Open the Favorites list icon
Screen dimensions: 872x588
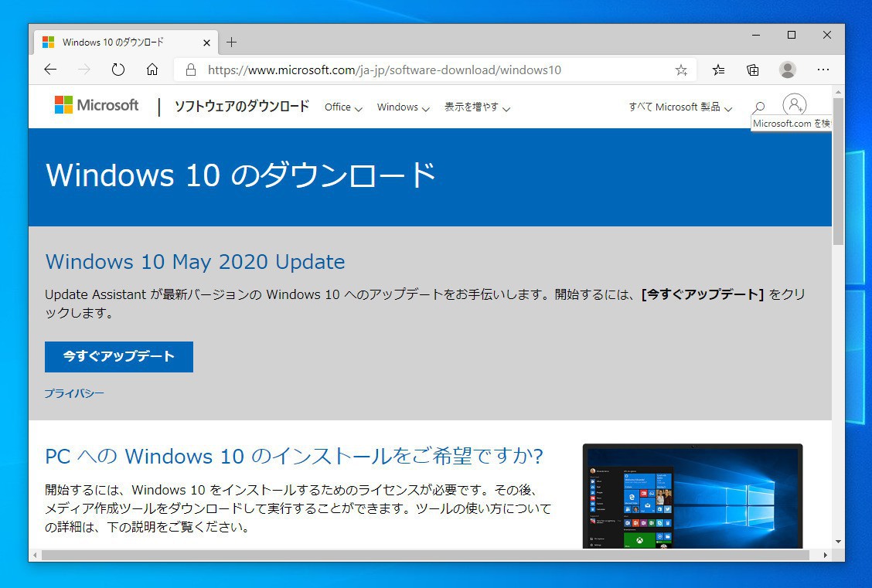[718, 70]
